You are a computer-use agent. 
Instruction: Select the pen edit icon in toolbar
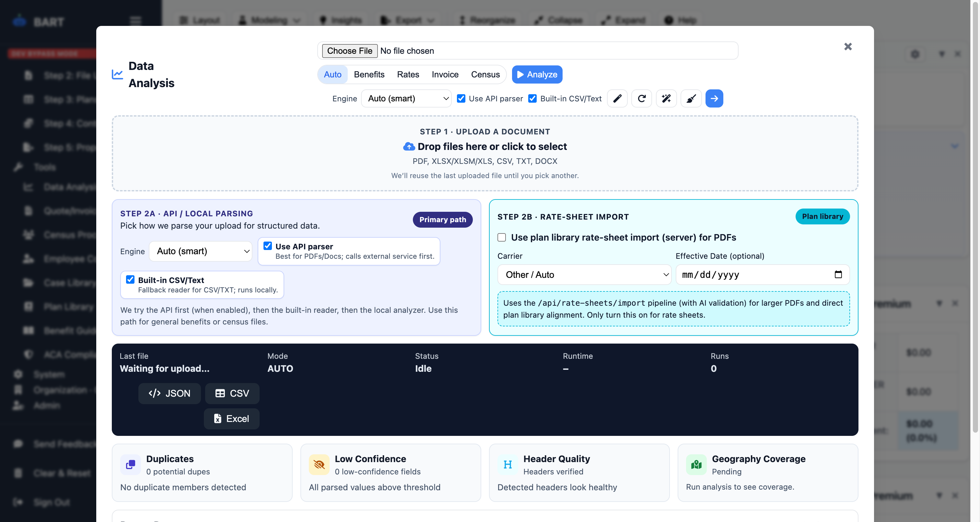[617, 98]
